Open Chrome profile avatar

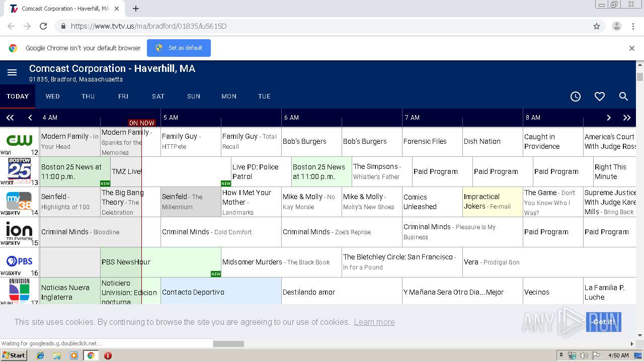point(616,26)
